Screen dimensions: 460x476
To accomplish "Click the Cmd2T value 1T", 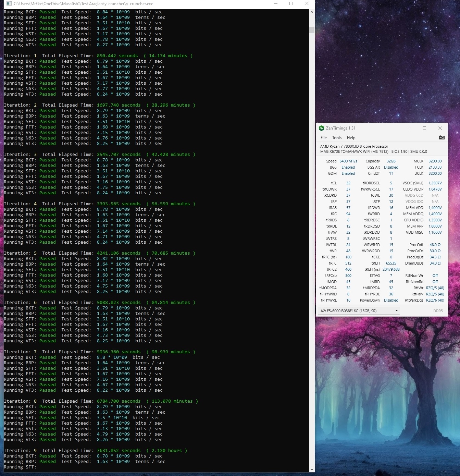I will tap(391, 173).
